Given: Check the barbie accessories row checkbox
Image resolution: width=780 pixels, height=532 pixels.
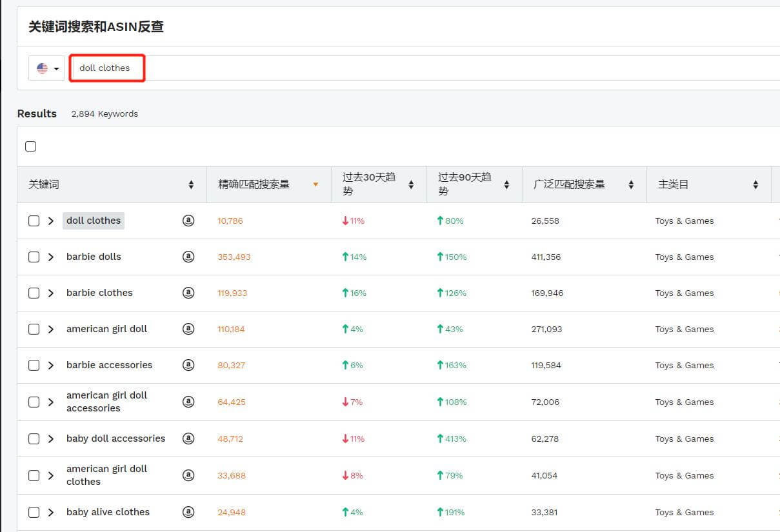Looking at the screenshot, I should tap(34, 365).
